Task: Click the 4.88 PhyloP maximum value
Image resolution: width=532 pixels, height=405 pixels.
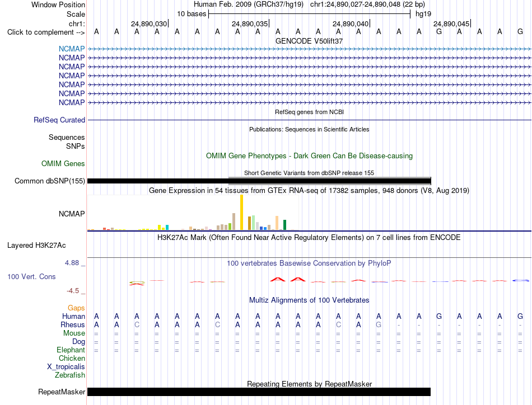Action: pos(72,263)
